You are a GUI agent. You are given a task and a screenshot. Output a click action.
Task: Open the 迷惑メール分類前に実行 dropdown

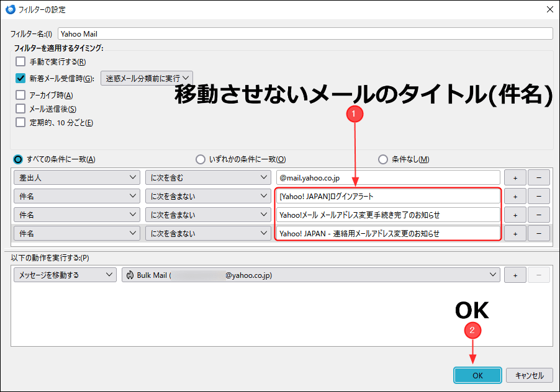147,78
